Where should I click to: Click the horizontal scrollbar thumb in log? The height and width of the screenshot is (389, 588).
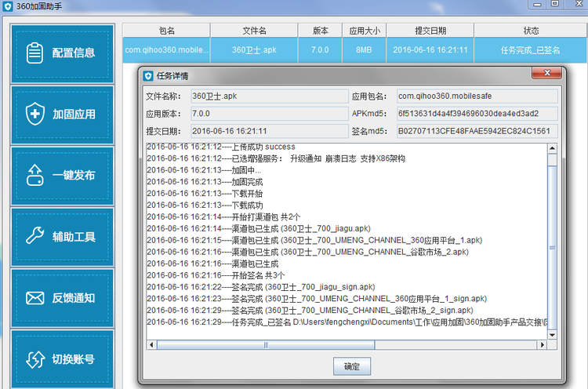[x=266, y=345]
